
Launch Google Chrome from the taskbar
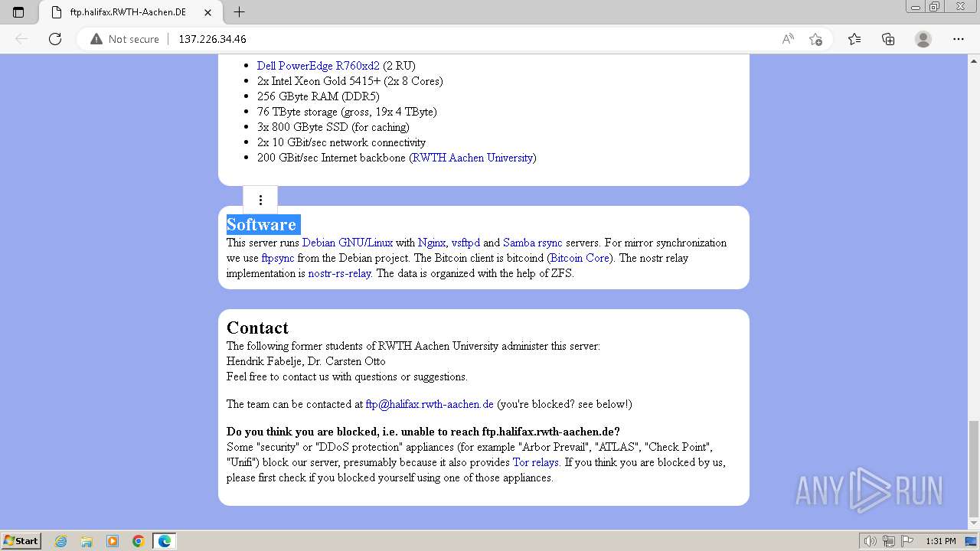coord(139,541)
